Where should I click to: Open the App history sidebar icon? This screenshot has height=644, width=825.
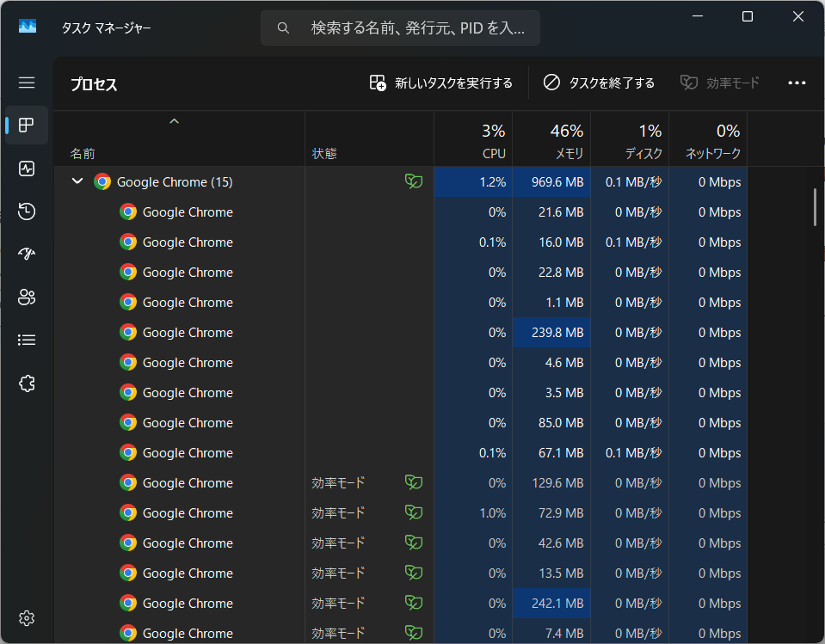click(27, 212)
